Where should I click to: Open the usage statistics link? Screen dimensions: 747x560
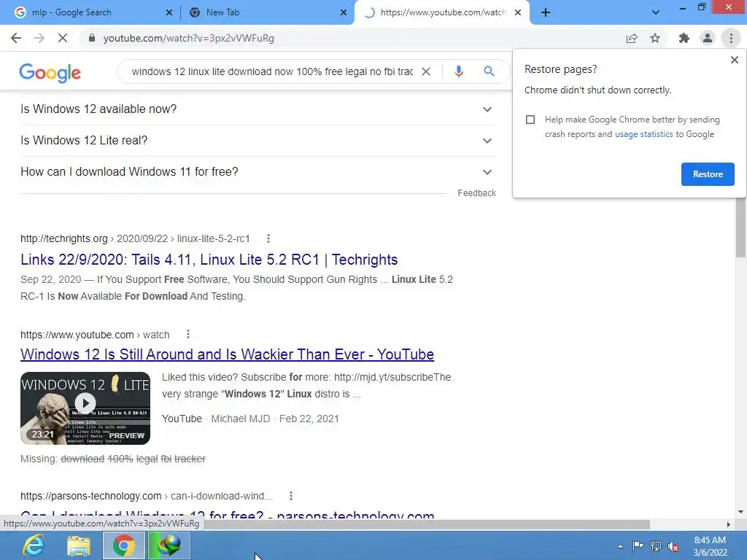coord(643,134)
